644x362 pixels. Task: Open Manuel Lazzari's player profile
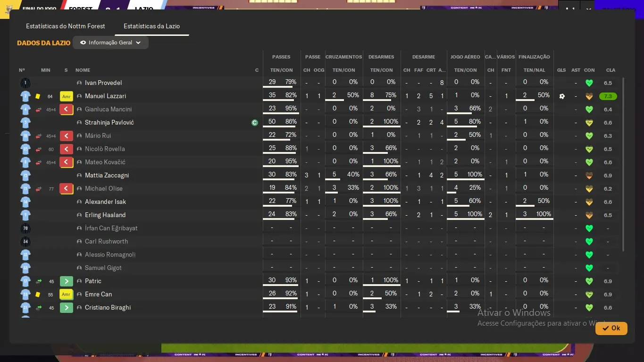click(x=105, y=96)
